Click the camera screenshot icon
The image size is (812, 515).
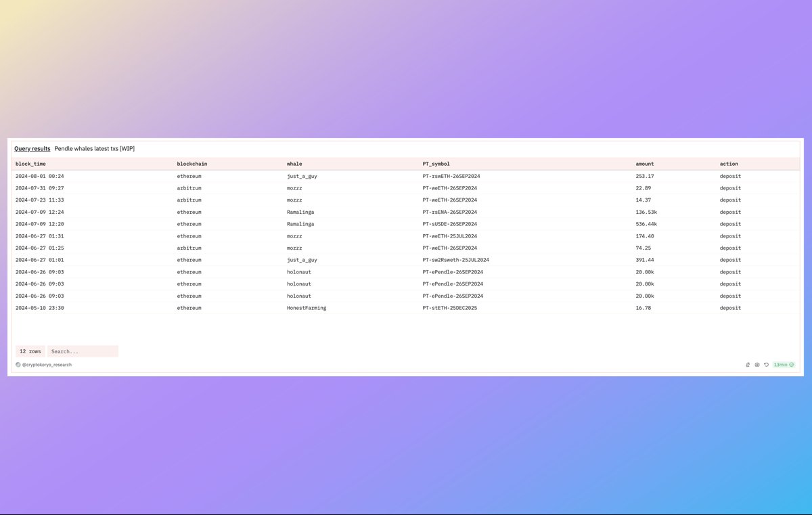(757, 365)
